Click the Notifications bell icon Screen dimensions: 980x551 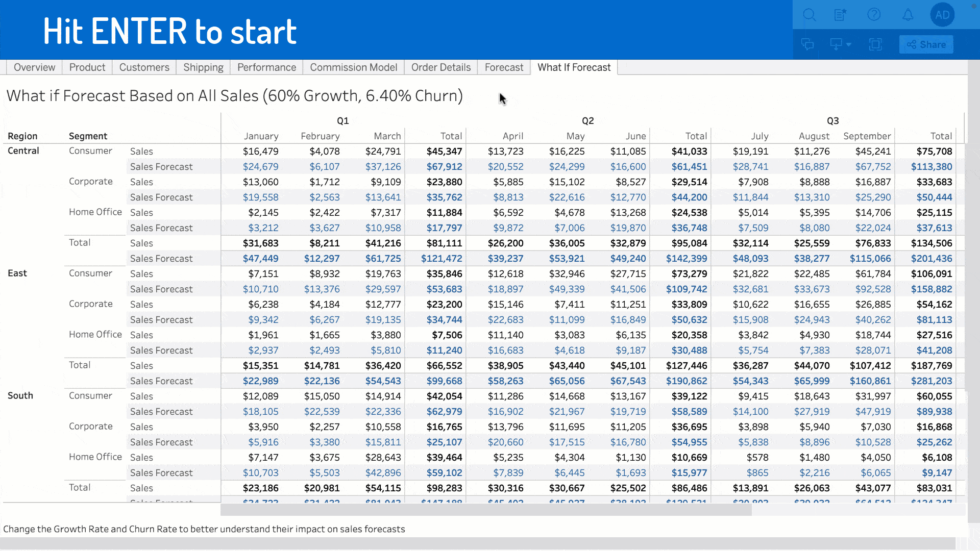pos(908,15)
